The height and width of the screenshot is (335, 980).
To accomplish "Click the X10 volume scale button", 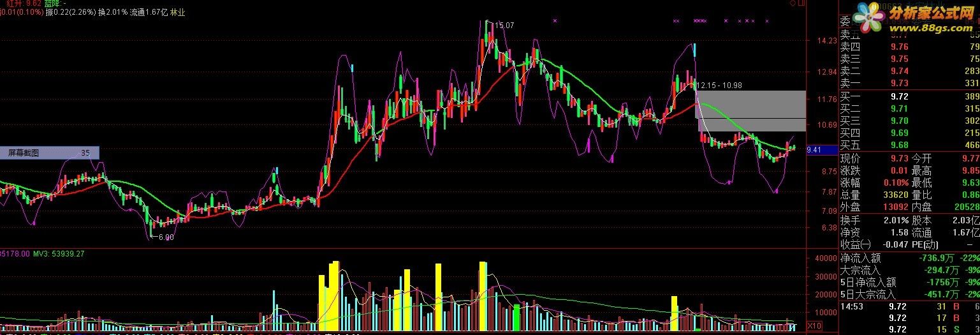I will (814, 326).
